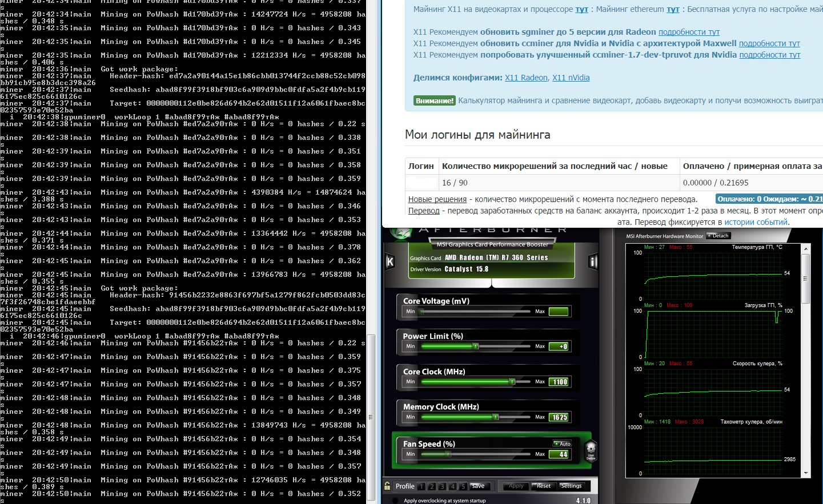Select profile slot 3
The height and width of the screenshot is (504, 823).
442,486
